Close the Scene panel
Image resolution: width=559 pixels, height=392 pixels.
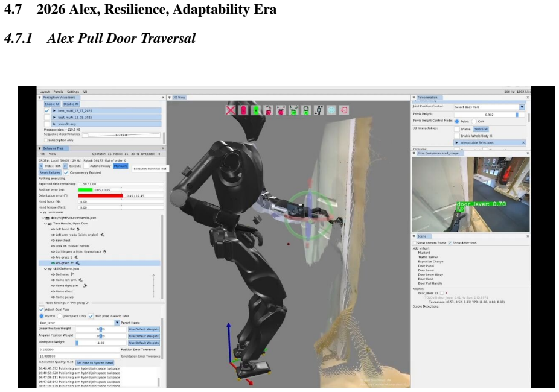click(528, 236)
